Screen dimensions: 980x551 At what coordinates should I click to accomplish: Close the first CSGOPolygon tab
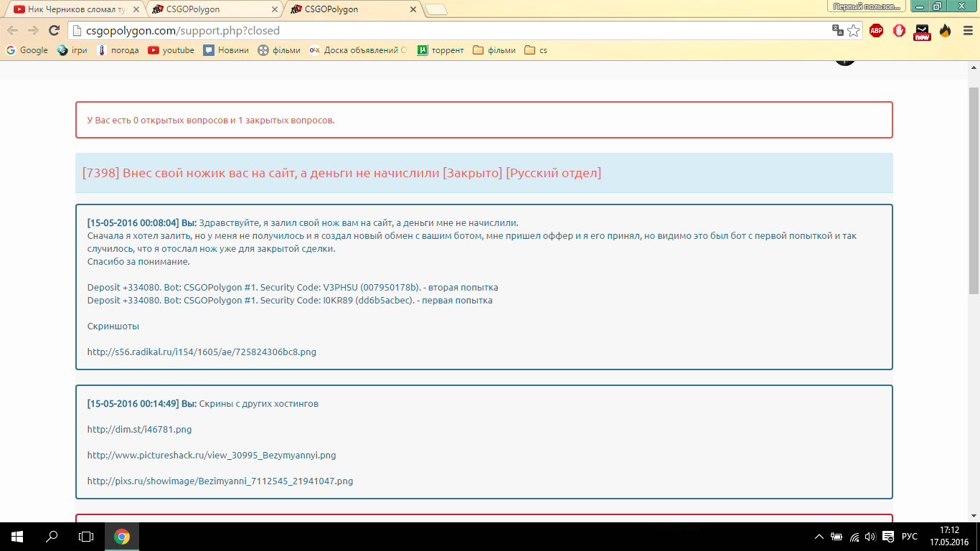tap(275, 9)
